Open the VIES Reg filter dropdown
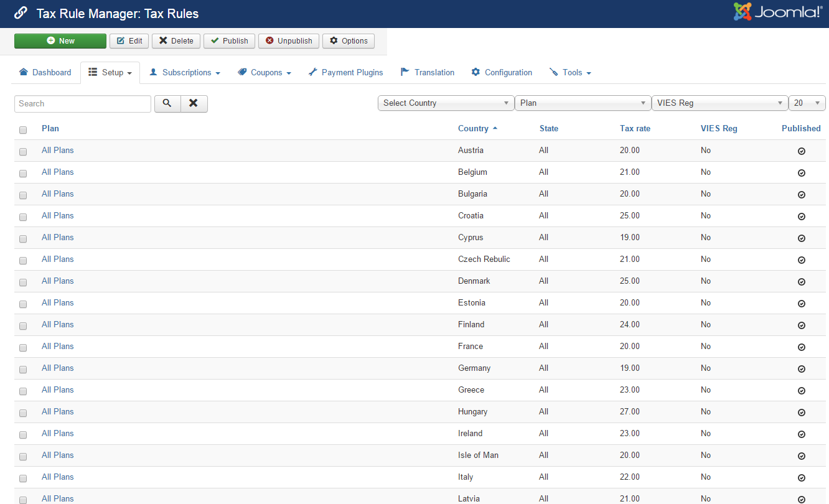Screen dimensions: 829x504 click(x=719, y=103)
